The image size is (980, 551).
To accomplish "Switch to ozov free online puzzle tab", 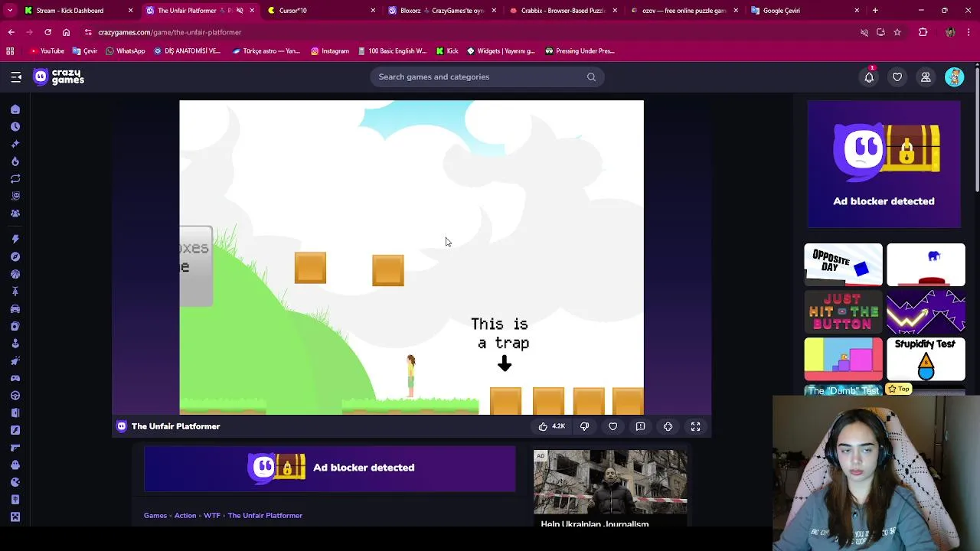I will pyautogui.click(x=684, y=11).
